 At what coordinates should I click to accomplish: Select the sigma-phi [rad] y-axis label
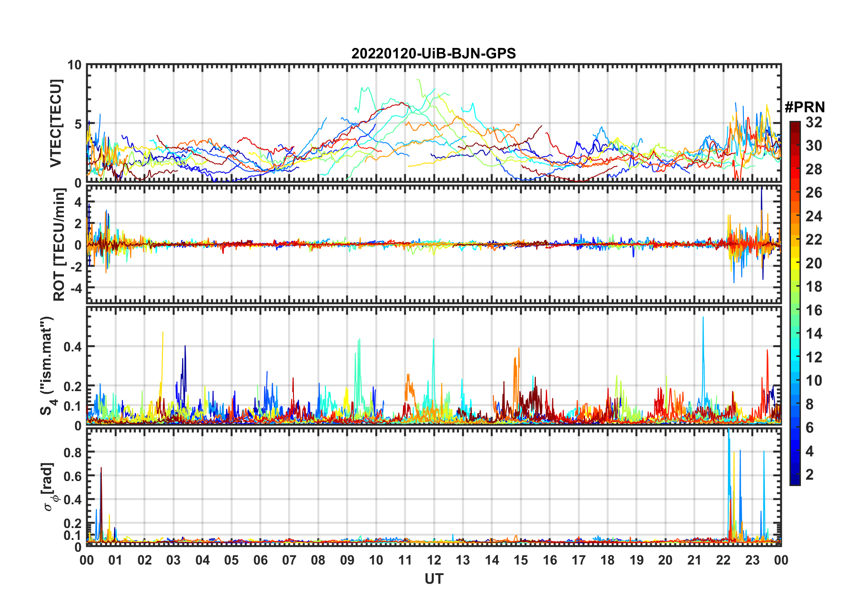coord(48,487)
